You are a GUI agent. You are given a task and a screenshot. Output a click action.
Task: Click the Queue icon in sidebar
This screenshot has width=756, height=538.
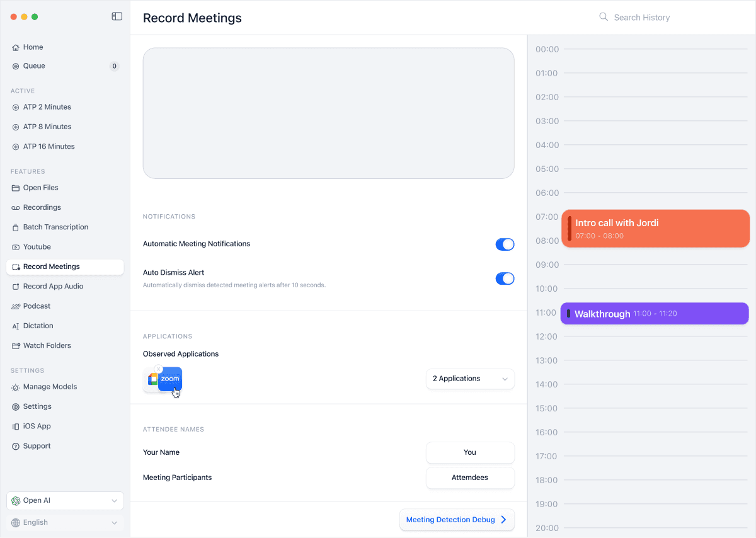(x=16, y=66)
